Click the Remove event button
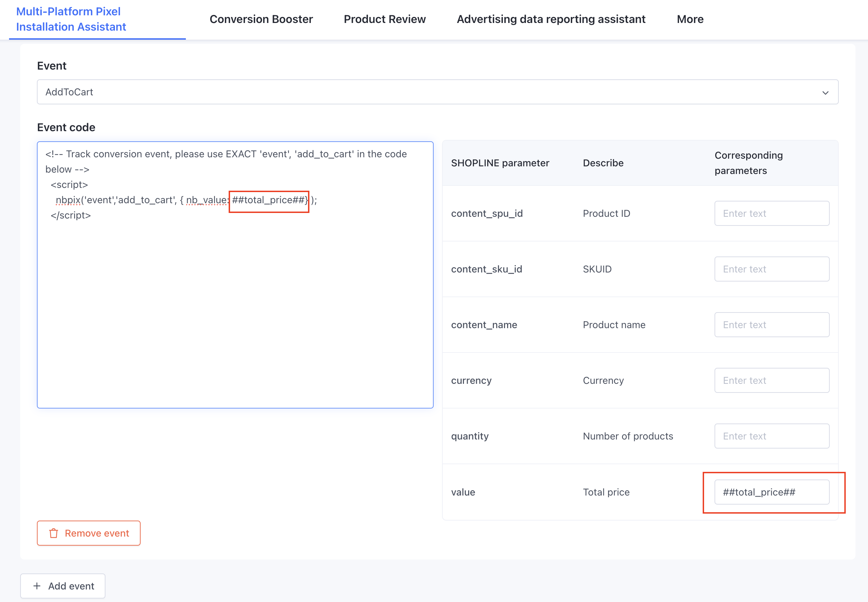Image resolution: width=868 pixels, height=602 pixels. (89, 533)
